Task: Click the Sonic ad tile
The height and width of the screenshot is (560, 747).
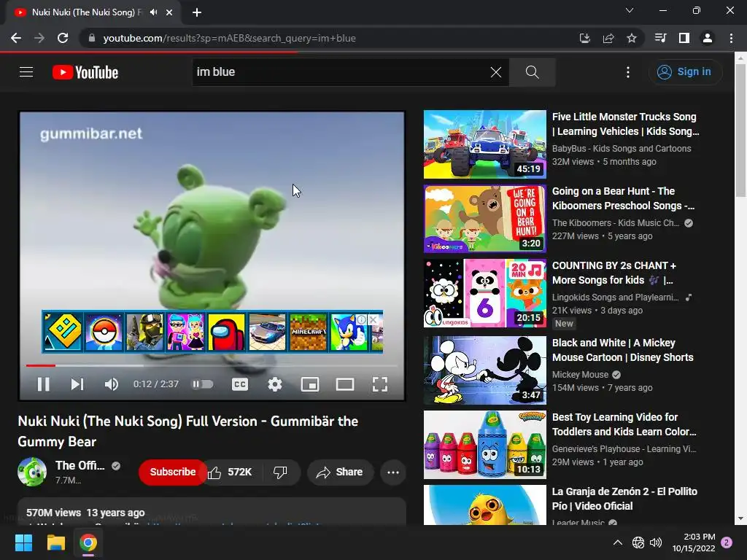Action: coord(349,332)
